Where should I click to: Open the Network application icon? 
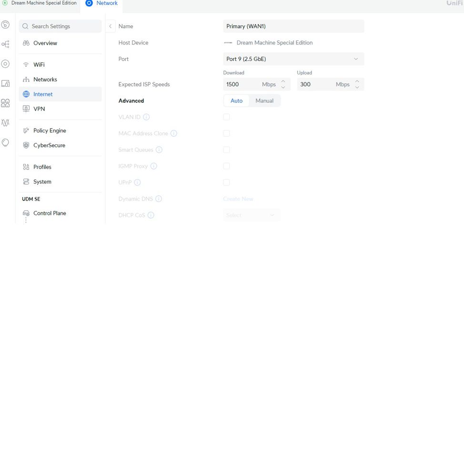(89, 3)
